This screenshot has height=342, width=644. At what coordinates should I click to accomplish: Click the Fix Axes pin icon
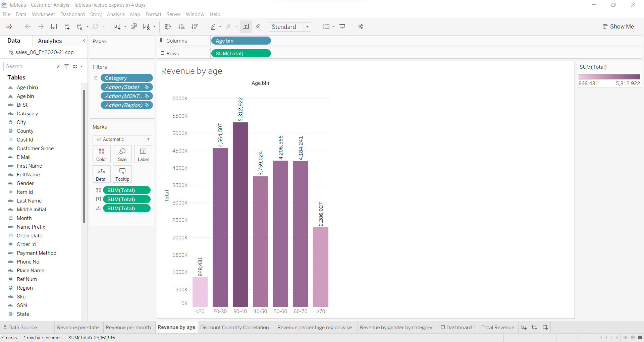point(258,26)
